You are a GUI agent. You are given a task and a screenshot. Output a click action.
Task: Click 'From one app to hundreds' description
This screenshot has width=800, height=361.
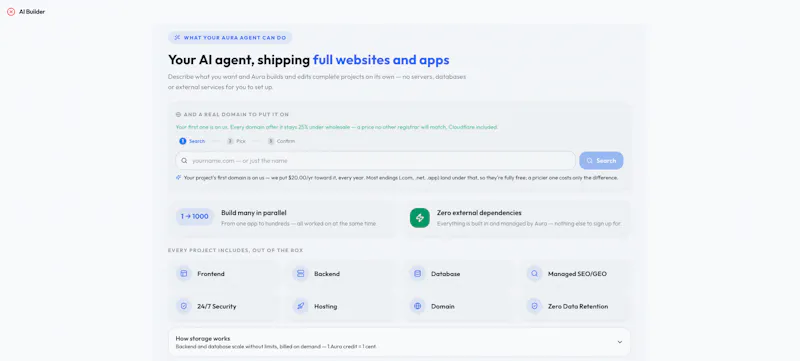coord(298,223)
